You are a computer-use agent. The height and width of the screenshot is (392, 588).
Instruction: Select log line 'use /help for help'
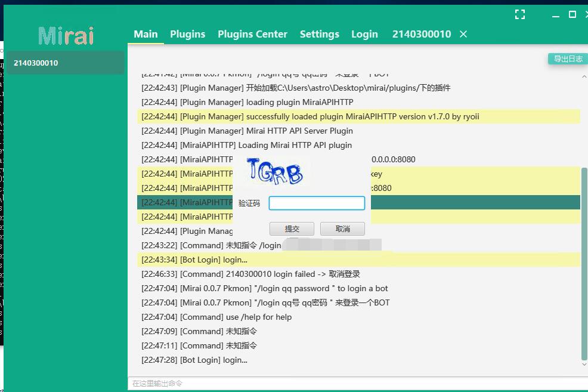click(x=358, y=317)
